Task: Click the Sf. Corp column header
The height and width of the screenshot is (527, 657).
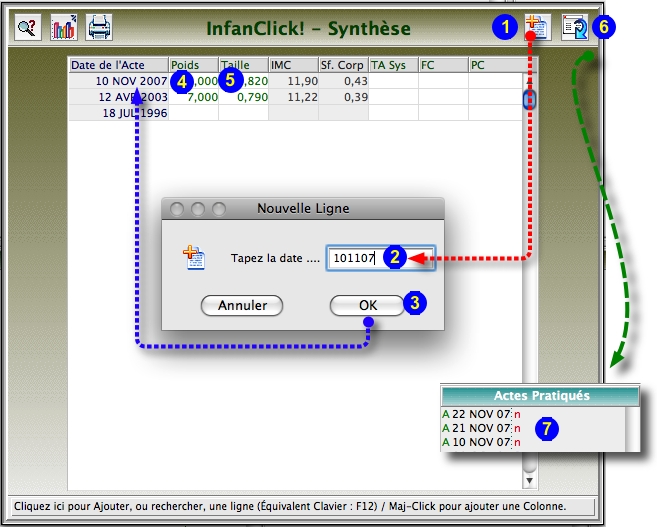Action: click(x=343, y=65)
